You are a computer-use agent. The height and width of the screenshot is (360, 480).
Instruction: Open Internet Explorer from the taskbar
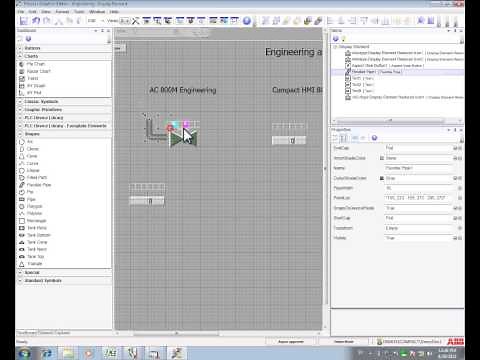tap(46, 353)
